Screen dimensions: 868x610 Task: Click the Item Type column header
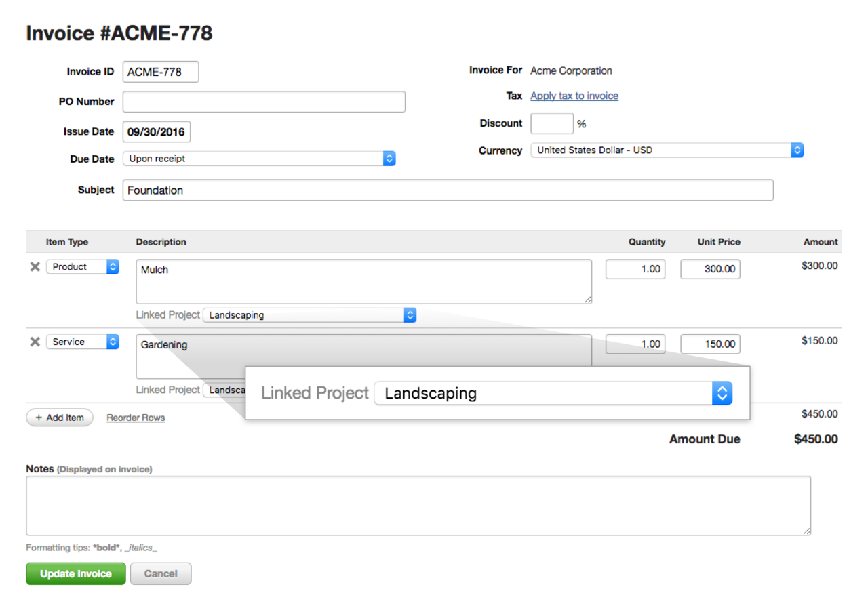pyautogui.click(x=67, y=242)
